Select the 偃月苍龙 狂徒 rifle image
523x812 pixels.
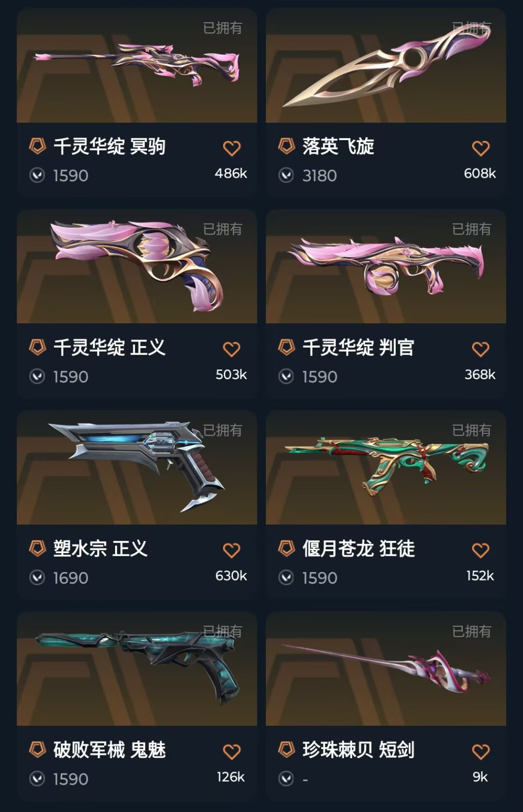(386, 467)
